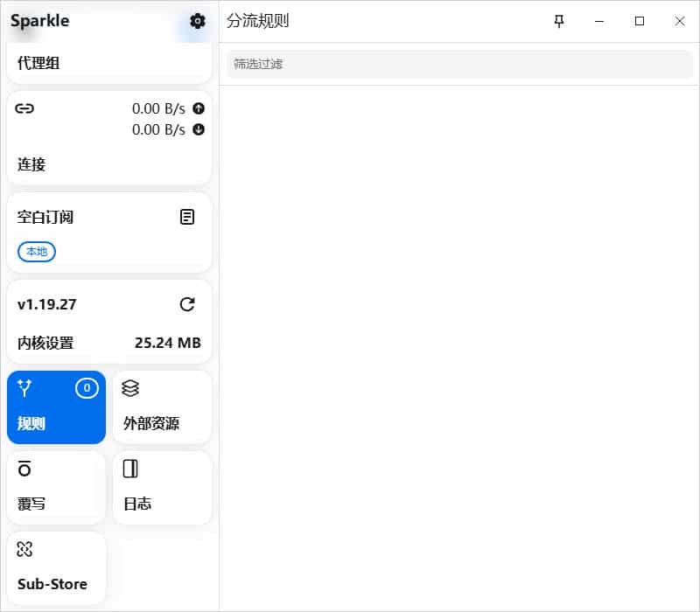Click the rules count badge showing 0

pyautogui.click(x=87, y=388)
